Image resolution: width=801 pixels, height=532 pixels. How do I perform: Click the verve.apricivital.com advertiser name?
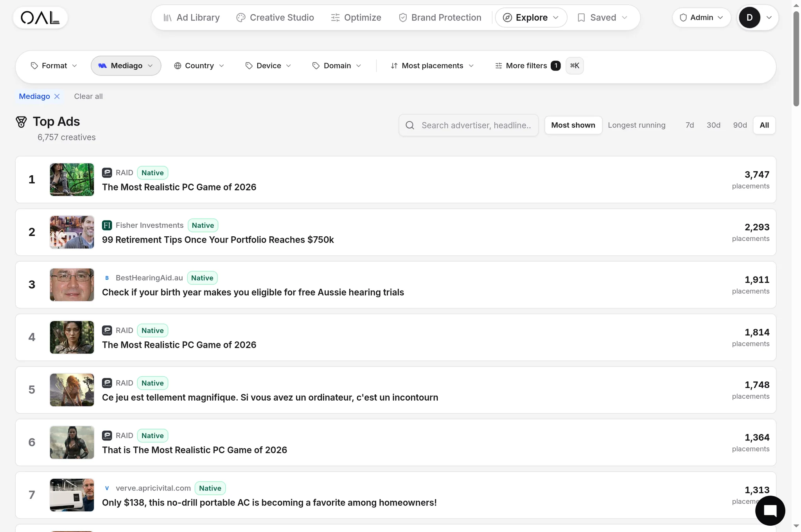pos(153,488)
